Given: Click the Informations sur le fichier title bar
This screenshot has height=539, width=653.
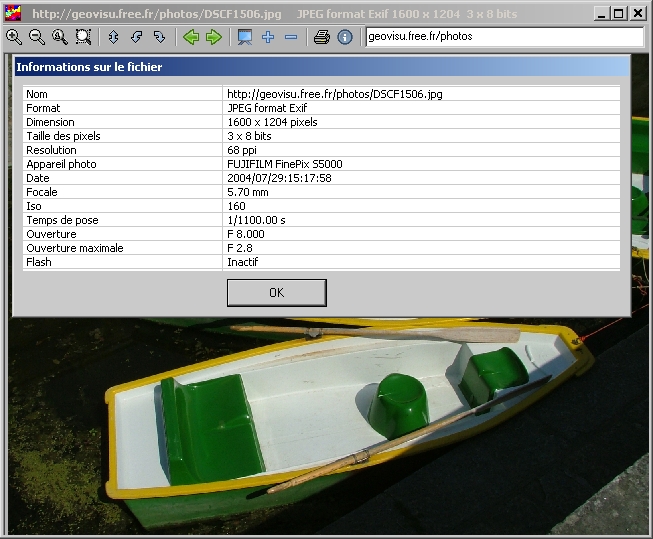Looking at the screenshot, I should [322, 67].
